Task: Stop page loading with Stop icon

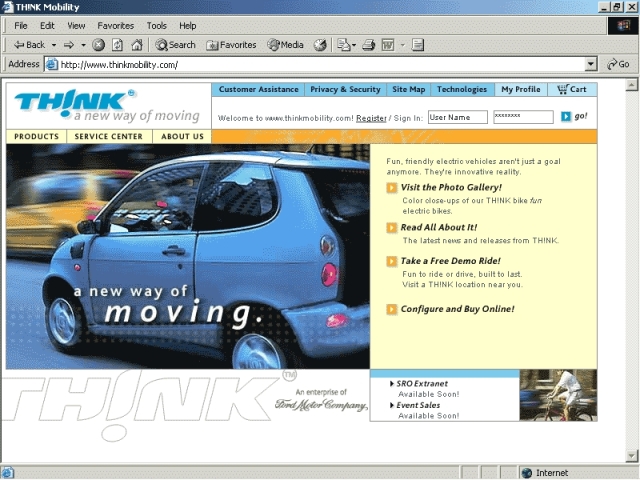Action: [x=98, y=45]
